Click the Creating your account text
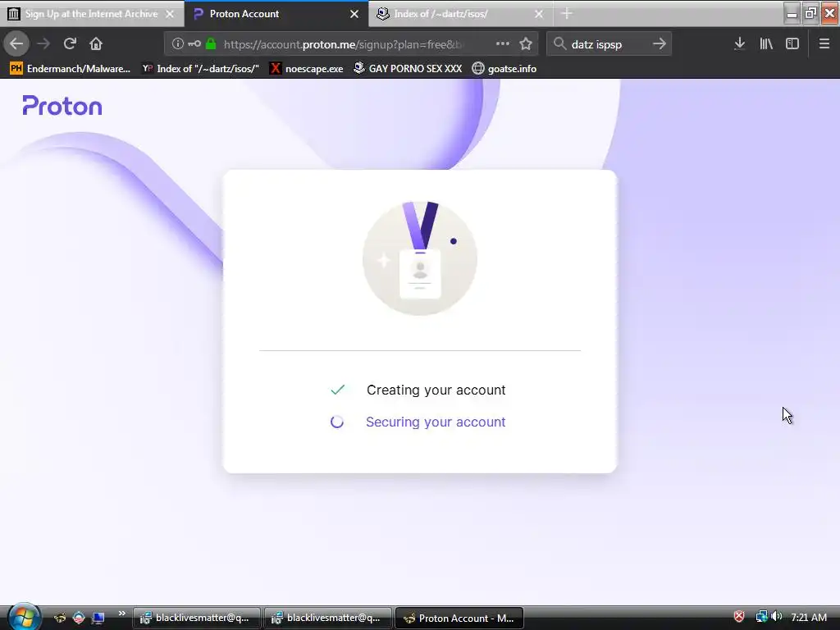Viewport: 840px width, 630px height. click(436, 390)
